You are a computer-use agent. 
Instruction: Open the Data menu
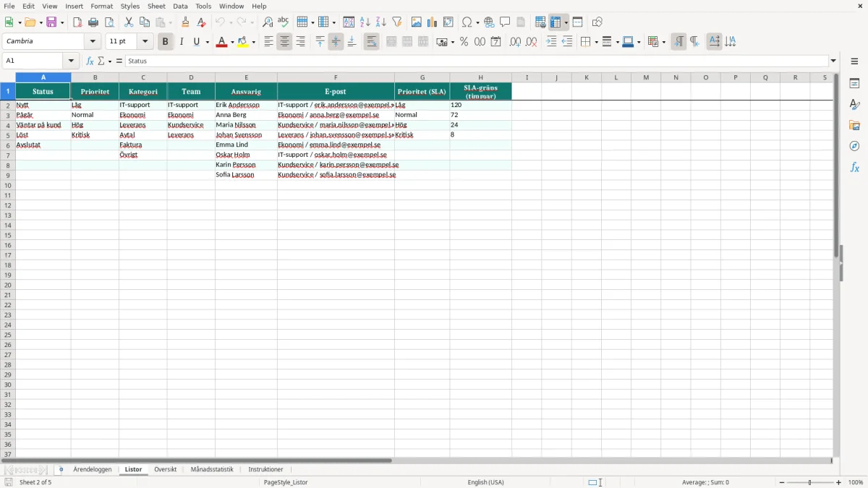click(180, 6)
